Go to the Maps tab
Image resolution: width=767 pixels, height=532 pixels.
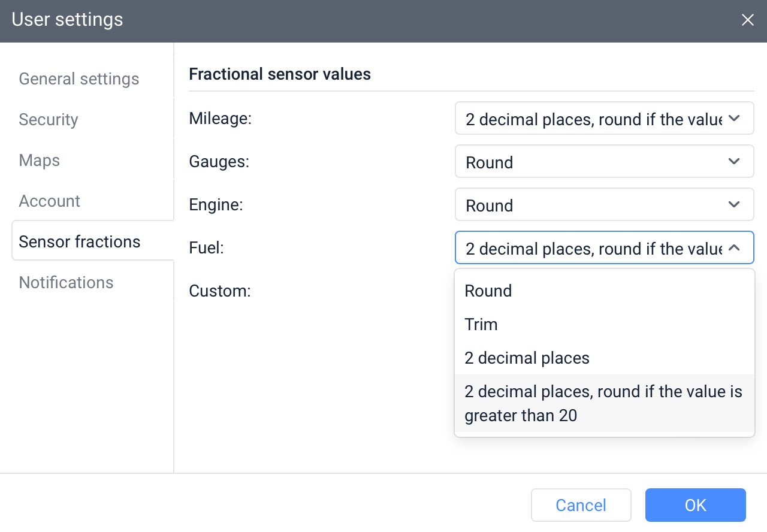coord(40,161)
